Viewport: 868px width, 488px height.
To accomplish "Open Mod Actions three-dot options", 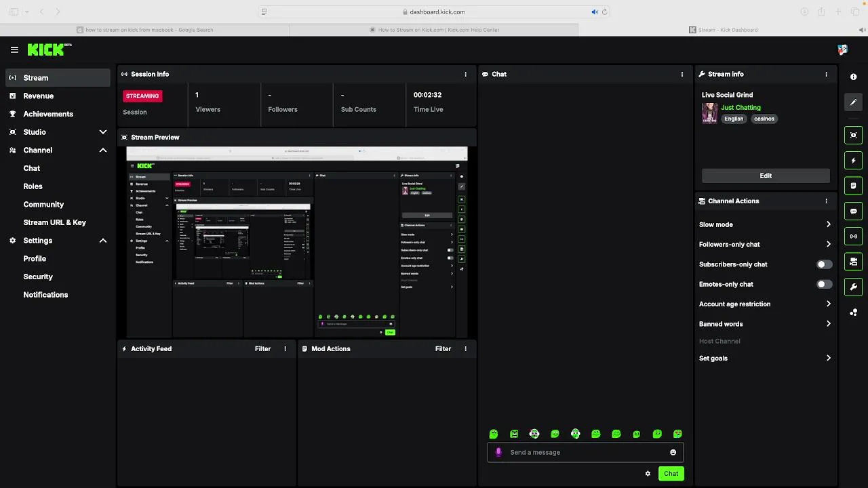I will pos(465,349).
